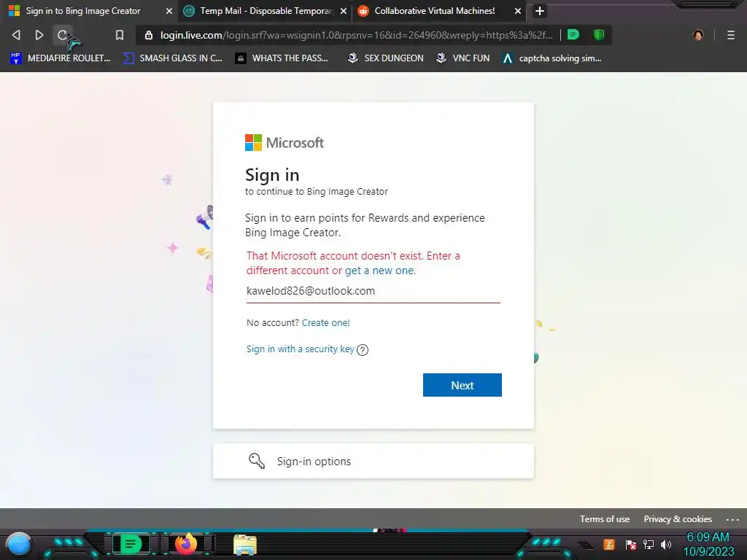Image resolution: width=747 pixels, height=560 pixels.
Task: Go forward using the browser forward arrow
Action: point(39,35)
